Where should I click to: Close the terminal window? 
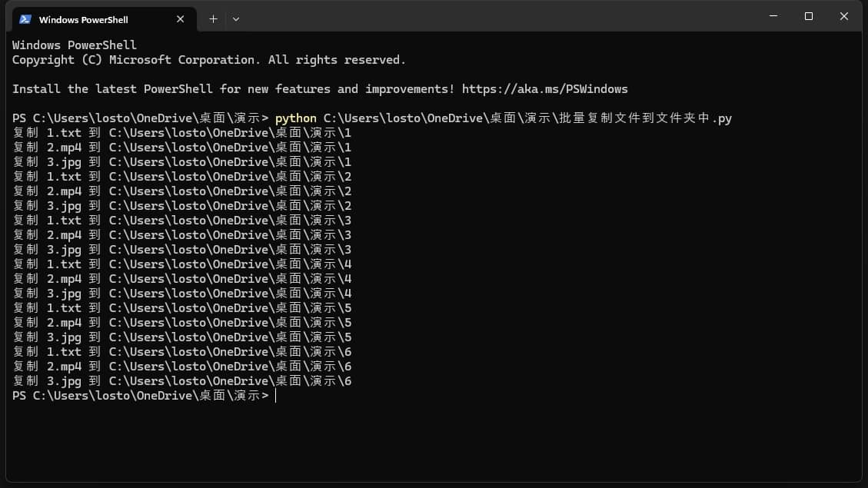click(844, 16)
